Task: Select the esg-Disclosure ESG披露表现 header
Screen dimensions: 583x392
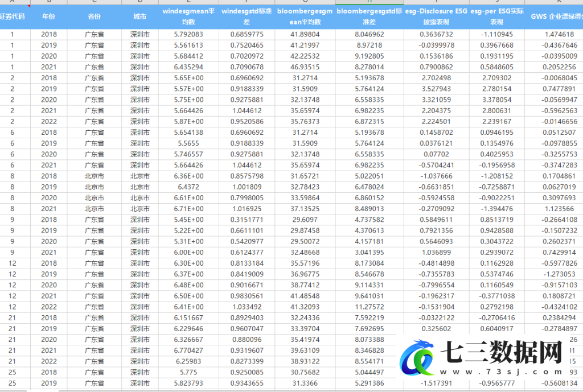Action: click(436, 16)
